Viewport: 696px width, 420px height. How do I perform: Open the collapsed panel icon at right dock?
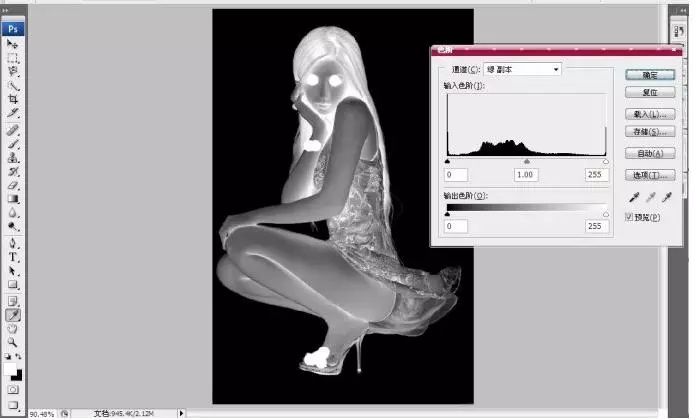tap(679, 31)
